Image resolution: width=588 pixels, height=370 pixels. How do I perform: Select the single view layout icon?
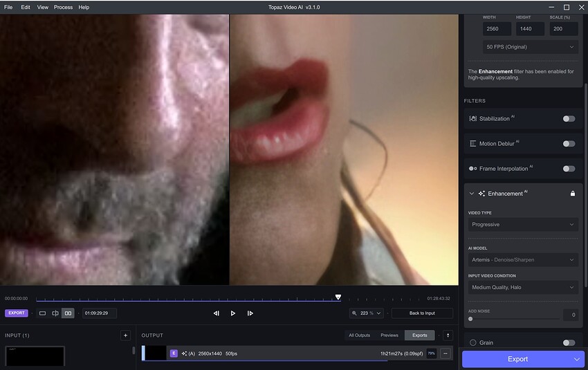click(42, 313)
